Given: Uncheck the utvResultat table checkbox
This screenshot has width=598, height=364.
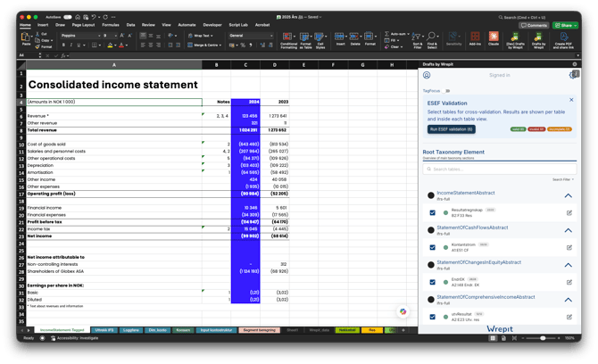Looking at the screenshot, I should pyautogui.click(x=433, y=317).
